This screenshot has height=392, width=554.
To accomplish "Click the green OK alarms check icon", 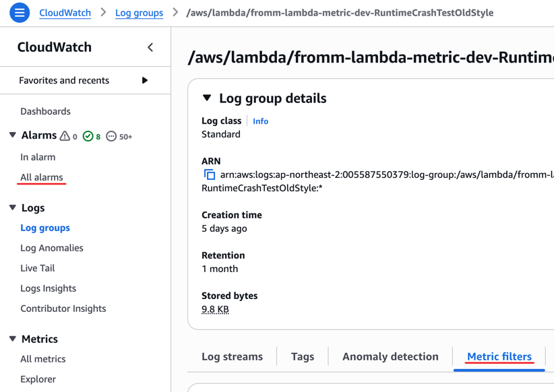I will 88,136.
